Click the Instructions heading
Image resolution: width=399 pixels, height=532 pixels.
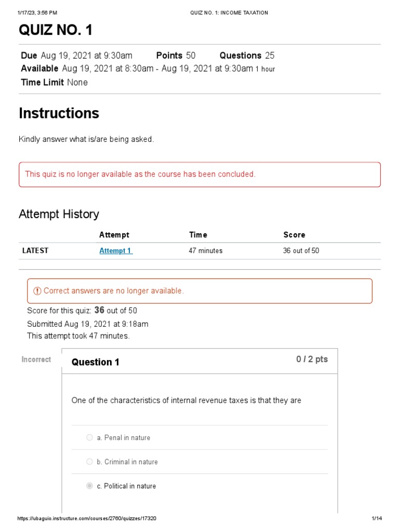click(59, 113)
